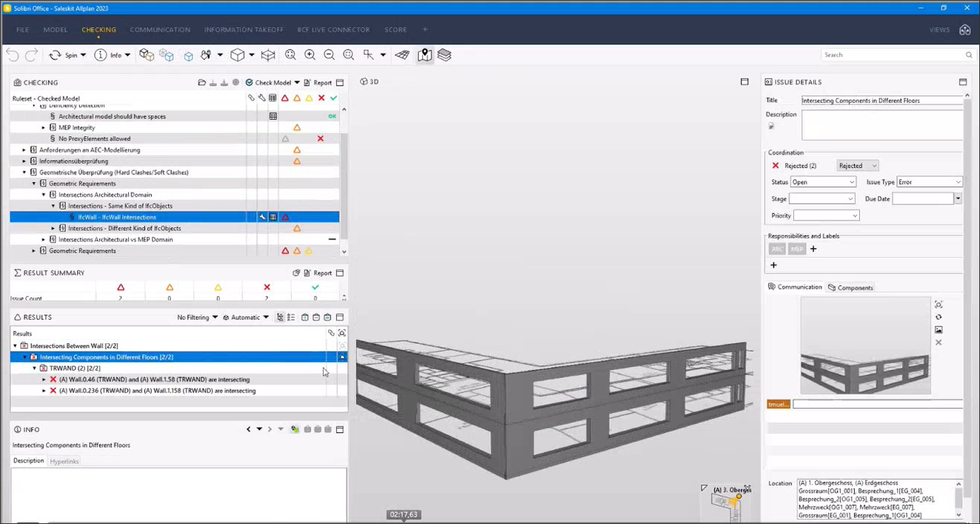Click the list view icon in Results panel
Image resolution: width=980 pixels, height=524 pixels.
pos(291,318)
